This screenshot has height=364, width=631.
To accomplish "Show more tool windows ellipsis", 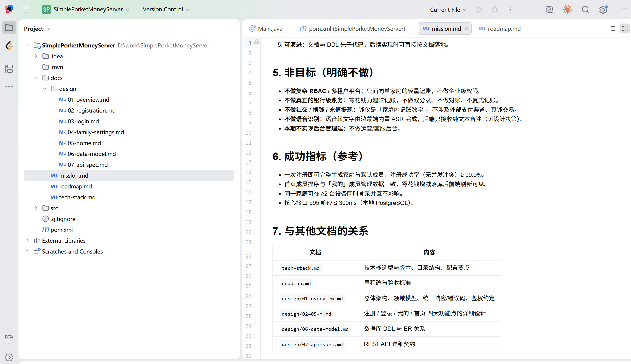I will [x=9, y=87].
